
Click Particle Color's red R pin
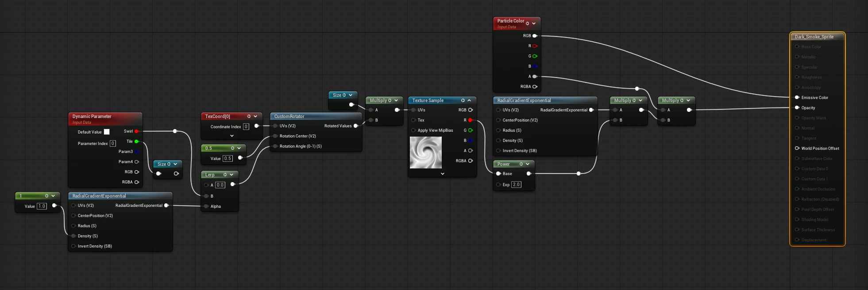click(x=535, y=46)
